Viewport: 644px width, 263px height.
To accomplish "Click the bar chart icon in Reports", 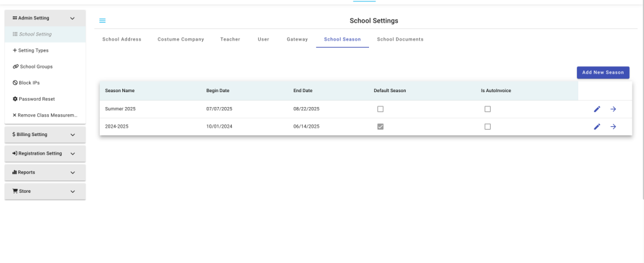I will click(14, 172).
